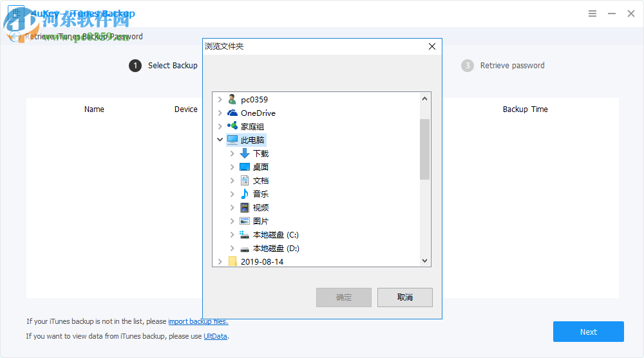
Task: Click the 本地磁盘 (C:) drive icon
Action: (245, 235)
